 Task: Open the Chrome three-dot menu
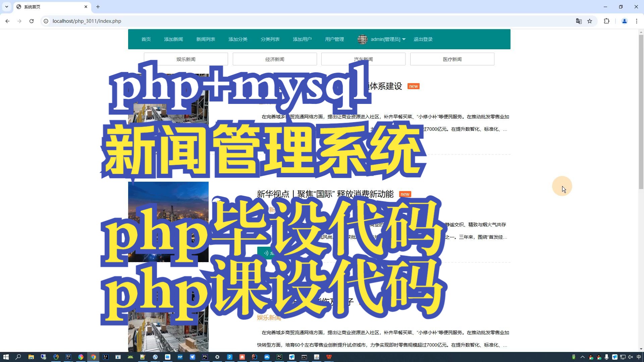(x=637, y=21)
